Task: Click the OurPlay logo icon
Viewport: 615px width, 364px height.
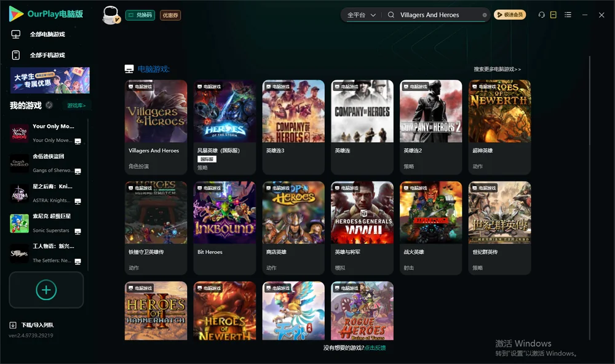Action: [x=16, y=14]
